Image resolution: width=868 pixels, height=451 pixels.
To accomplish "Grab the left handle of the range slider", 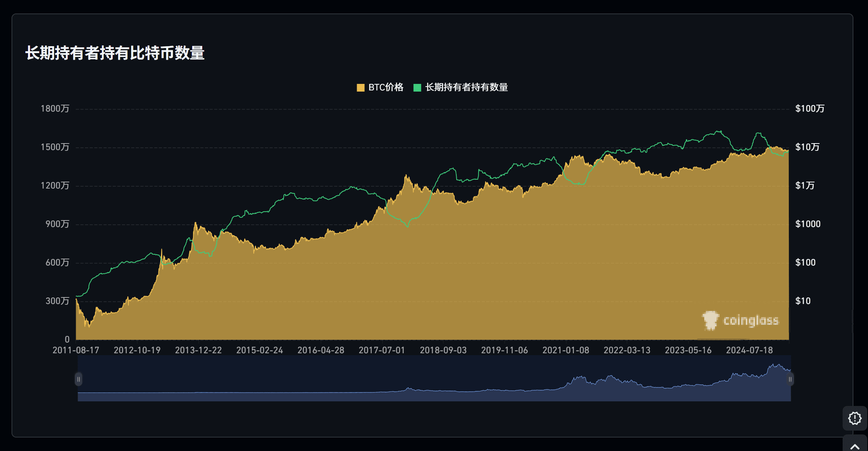I will point(78,379).
